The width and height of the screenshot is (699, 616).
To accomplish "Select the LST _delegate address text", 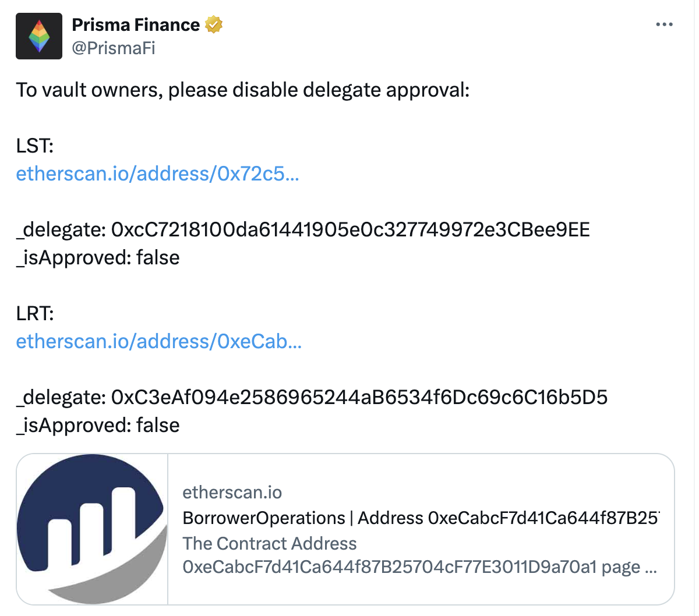I will coord(303,229).
